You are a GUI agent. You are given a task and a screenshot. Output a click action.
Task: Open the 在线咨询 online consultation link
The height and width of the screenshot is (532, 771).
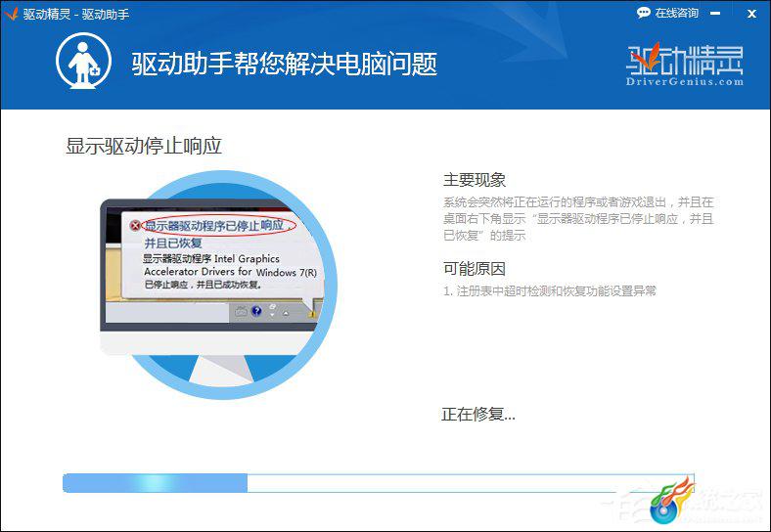point(667,14)
